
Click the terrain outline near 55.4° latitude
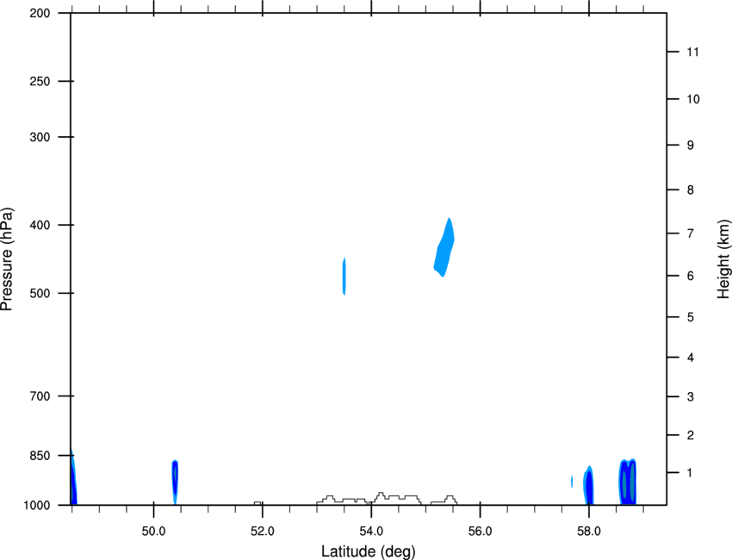(x=444, y=501)
